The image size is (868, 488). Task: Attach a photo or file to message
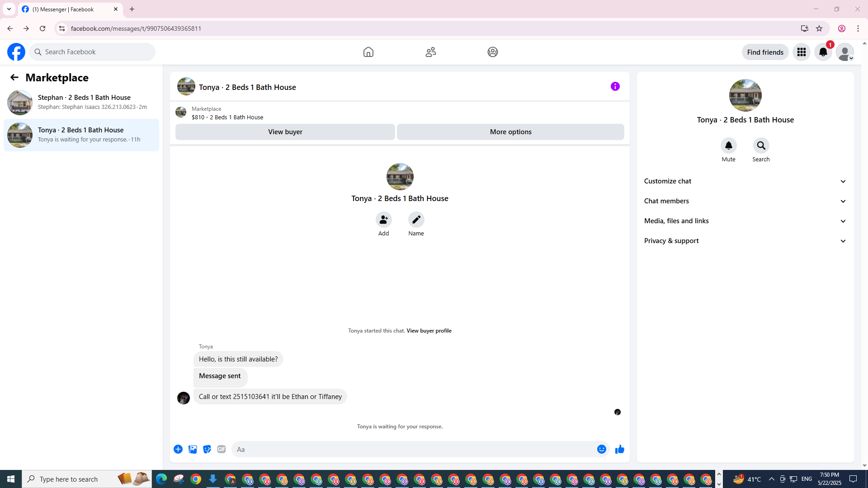(x=193, y=449)
